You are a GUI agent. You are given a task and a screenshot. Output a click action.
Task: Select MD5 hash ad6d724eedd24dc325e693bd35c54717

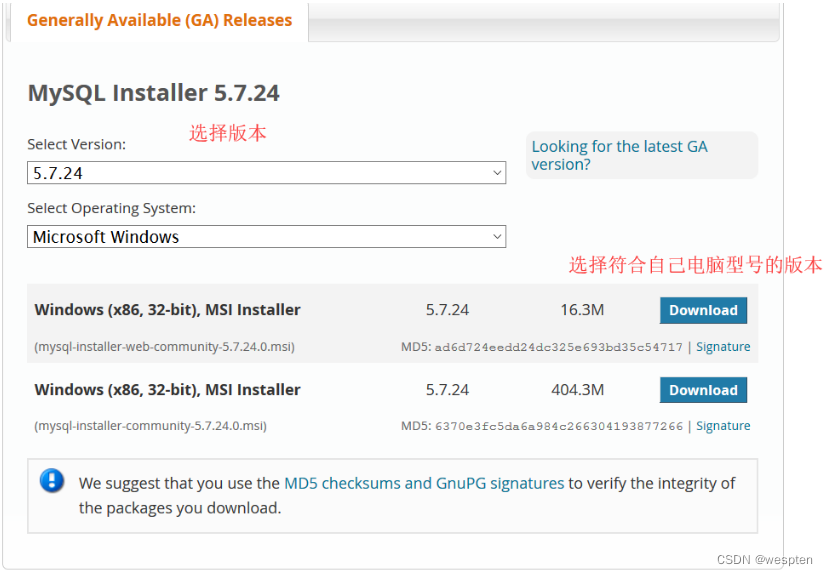pyautogui.click(x=559, y=347)
